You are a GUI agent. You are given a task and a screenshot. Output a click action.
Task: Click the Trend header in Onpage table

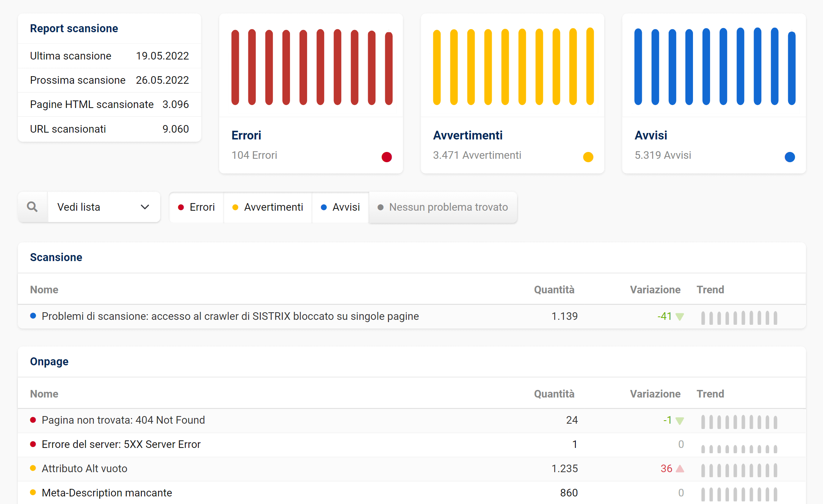coord(710,394)
